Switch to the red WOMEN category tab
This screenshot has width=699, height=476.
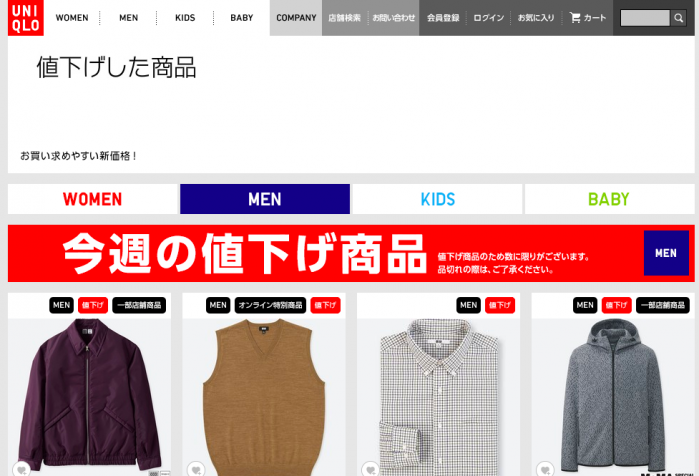coord(93,199)
